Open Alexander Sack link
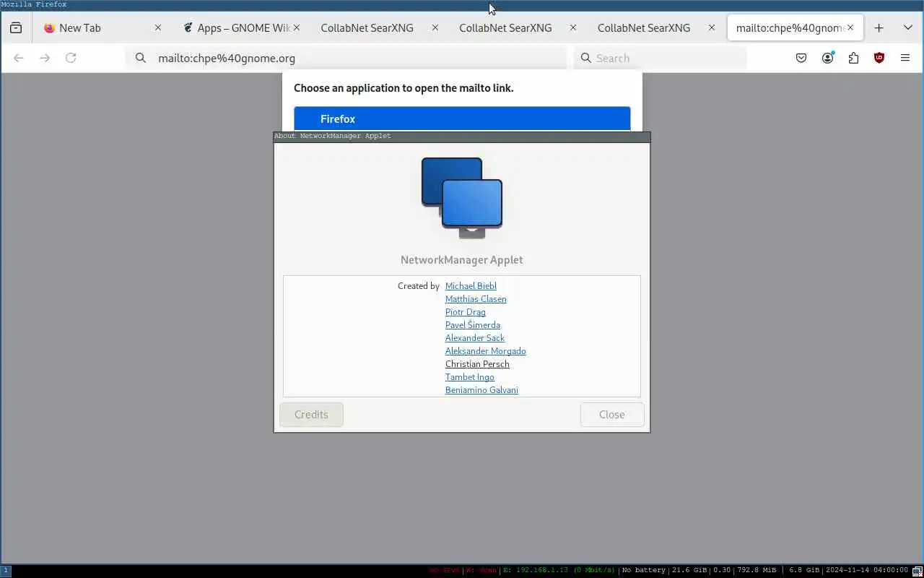This screenshot has width=924, height=578. [x=475, y=338]
